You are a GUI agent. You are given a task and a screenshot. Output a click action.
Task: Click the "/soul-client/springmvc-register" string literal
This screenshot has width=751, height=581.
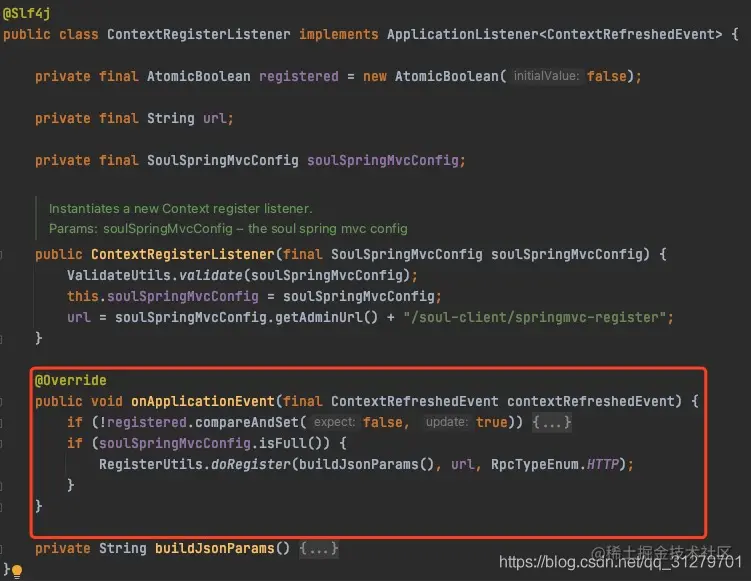tap(535, 318)
